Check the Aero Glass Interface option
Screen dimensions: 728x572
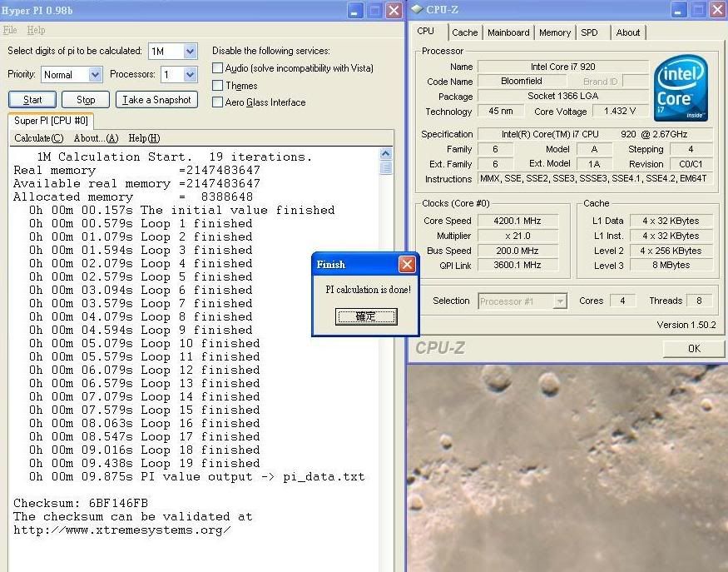click(217, 102)
